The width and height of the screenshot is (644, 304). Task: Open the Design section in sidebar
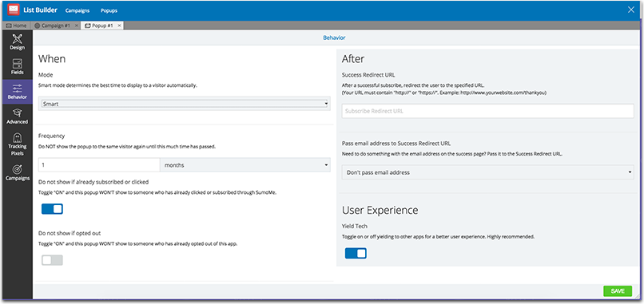point(18,42)
